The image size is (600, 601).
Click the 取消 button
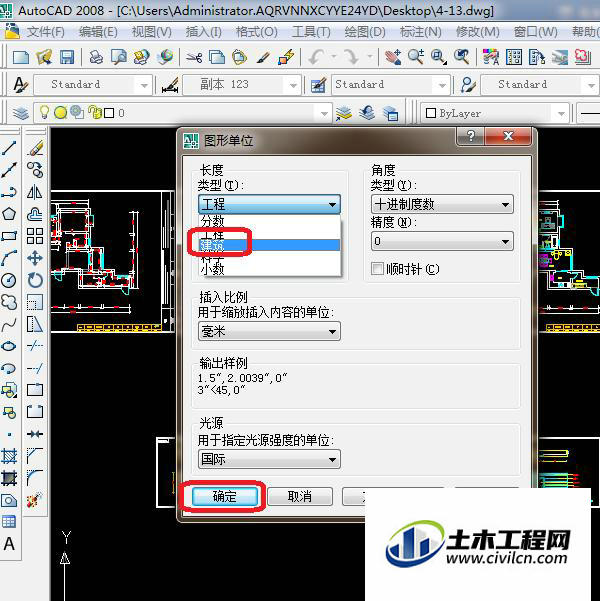[300, 497]
